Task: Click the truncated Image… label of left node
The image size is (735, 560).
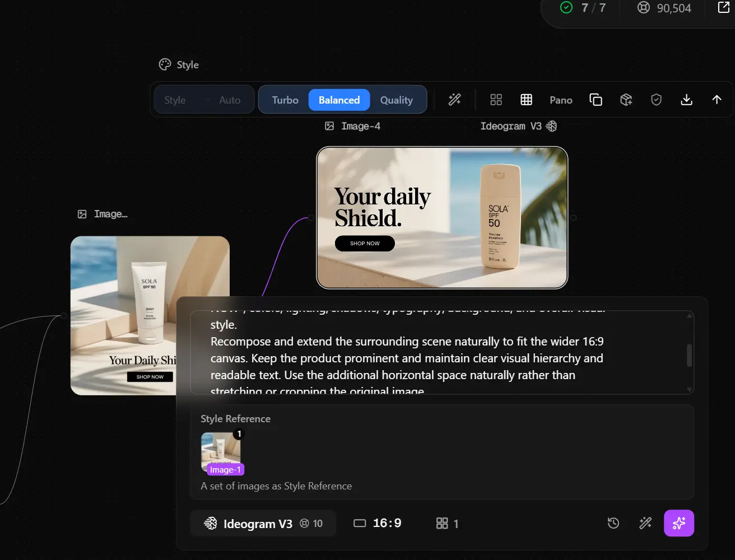Action: click(x=111, y=214)
